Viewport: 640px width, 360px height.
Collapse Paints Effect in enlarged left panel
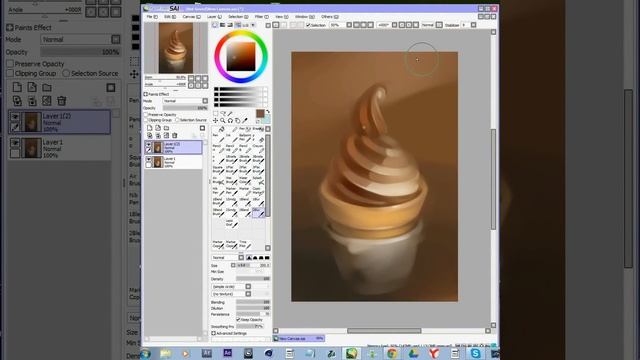tap(10, 28)
